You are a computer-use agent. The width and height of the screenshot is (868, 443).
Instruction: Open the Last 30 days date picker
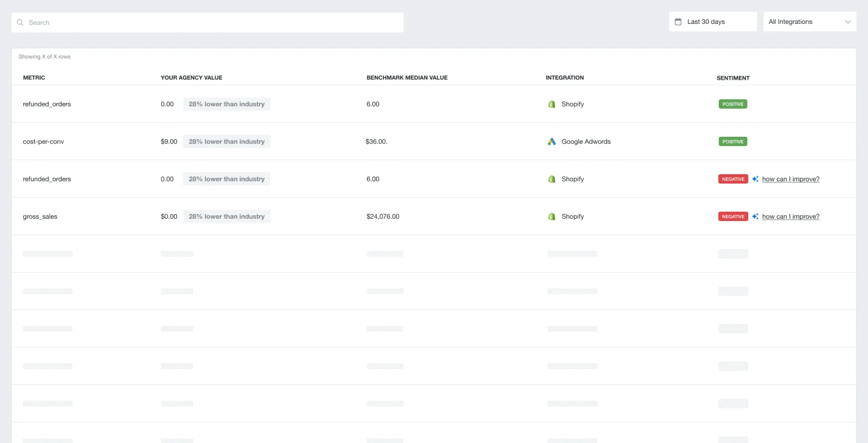713,22
